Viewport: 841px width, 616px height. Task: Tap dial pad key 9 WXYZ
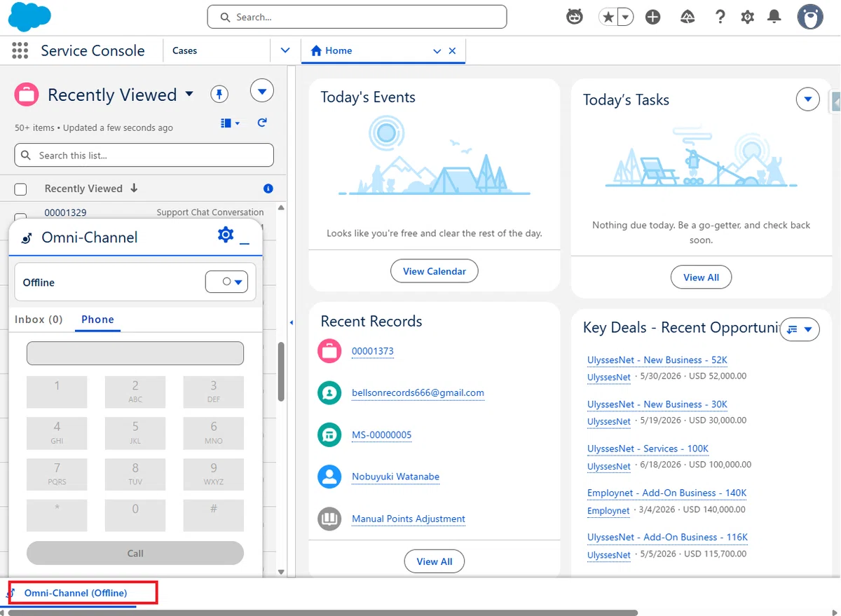(214, 474)
